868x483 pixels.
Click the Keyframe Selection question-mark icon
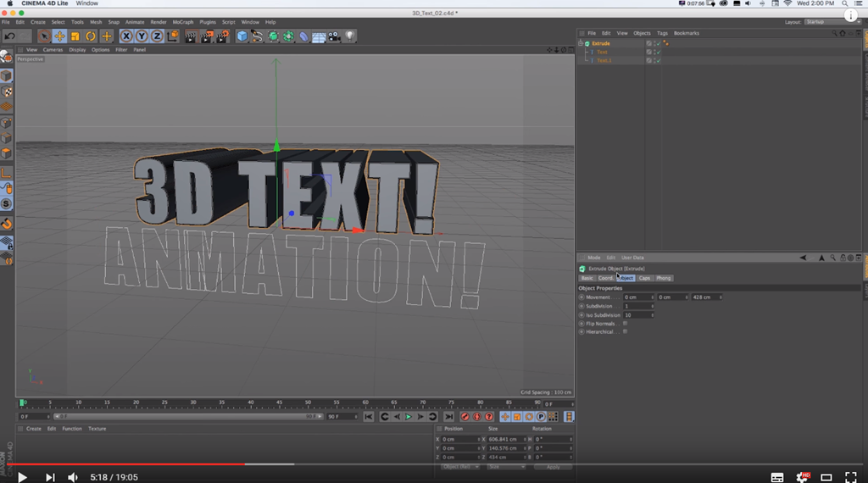[x=489, y=417]
